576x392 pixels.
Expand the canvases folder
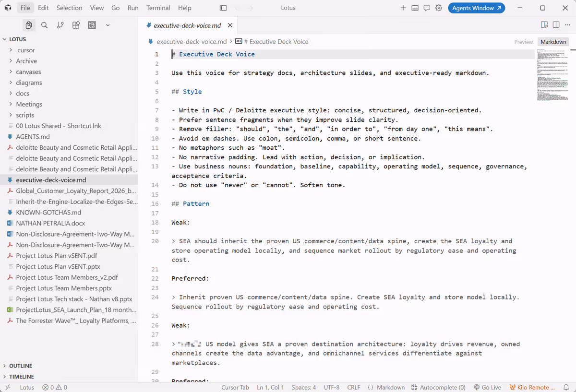click(69, 72)
